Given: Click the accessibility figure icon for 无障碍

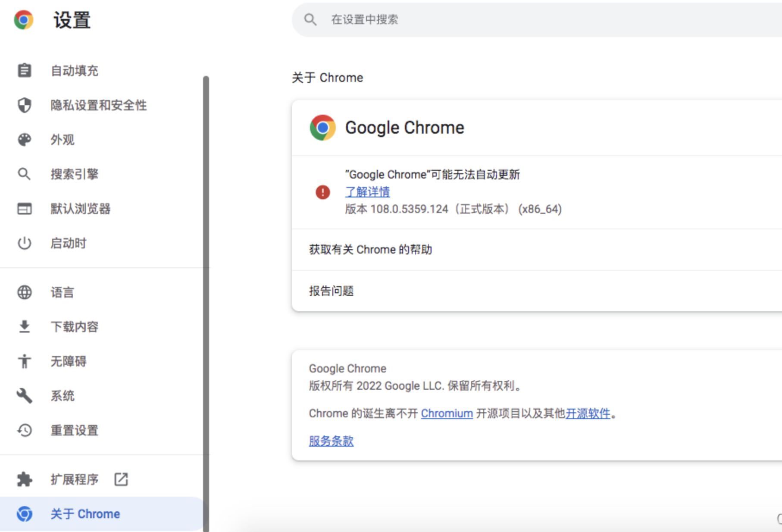Looking at the screenshot, I should (24, 361).
